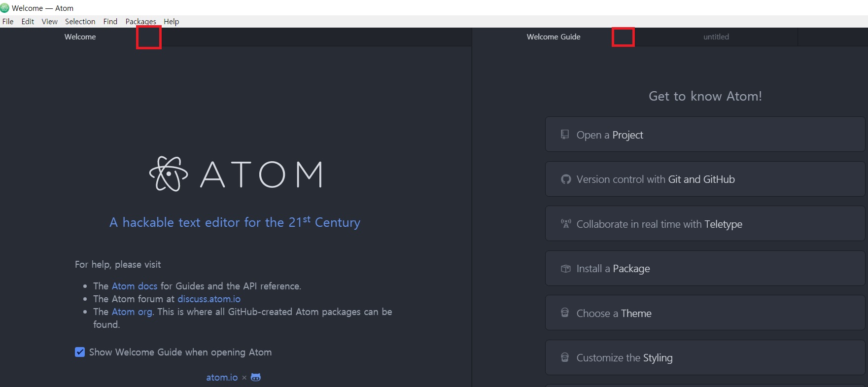Open the Packages menu
This screenshot has height=387, width=868.
(140, 21)
